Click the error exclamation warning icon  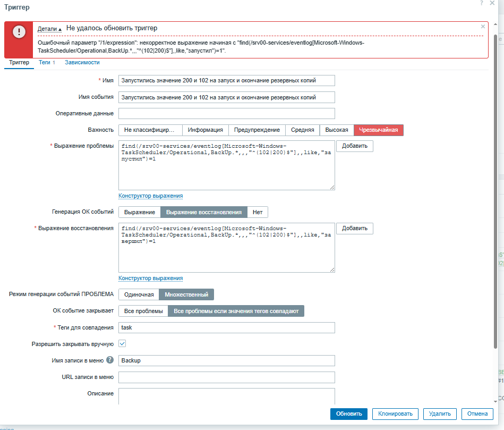[x=19, y=32]
